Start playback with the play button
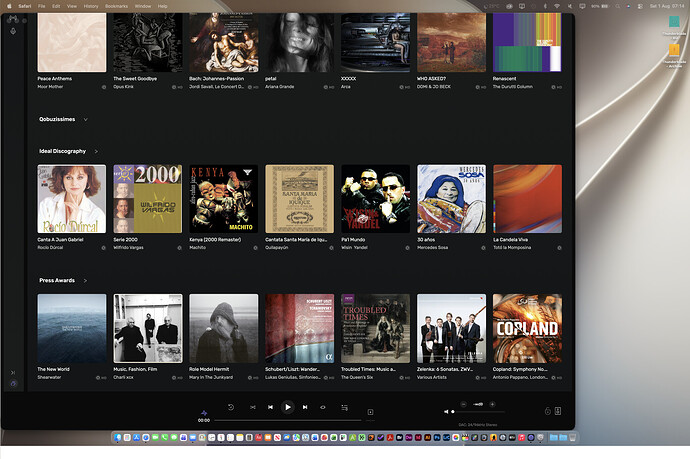Image resolution: width=690 pixels, height=459 pixels. coord(287,407)
